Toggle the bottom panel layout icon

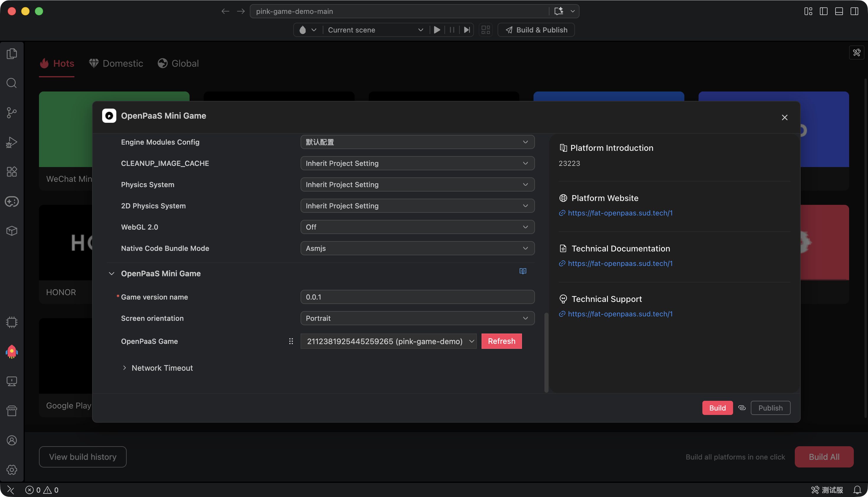coord(839,11)
